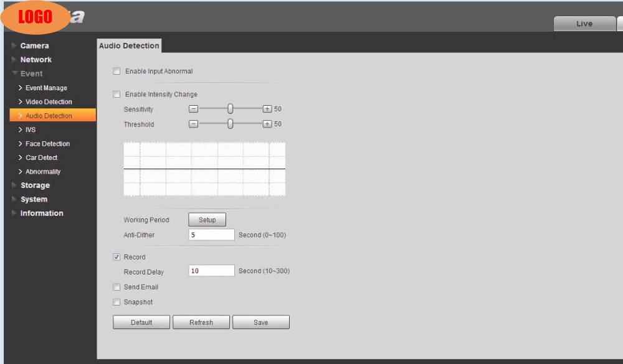Viewport: 623px width, 364px height.
Task: Click the 'Working Period' label
Action: 146,220
